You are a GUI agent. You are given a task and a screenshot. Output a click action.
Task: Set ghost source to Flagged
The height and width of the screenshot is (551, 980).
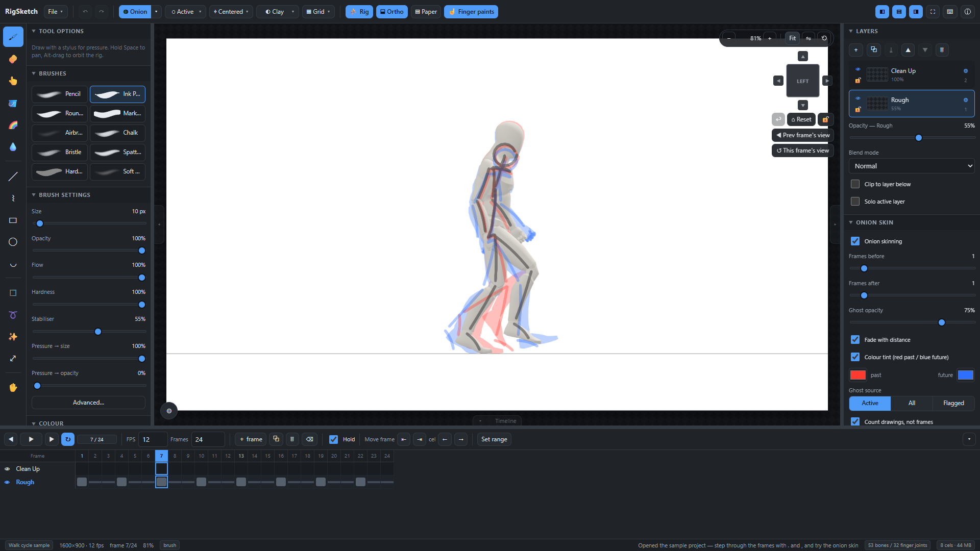pos(953,403)
